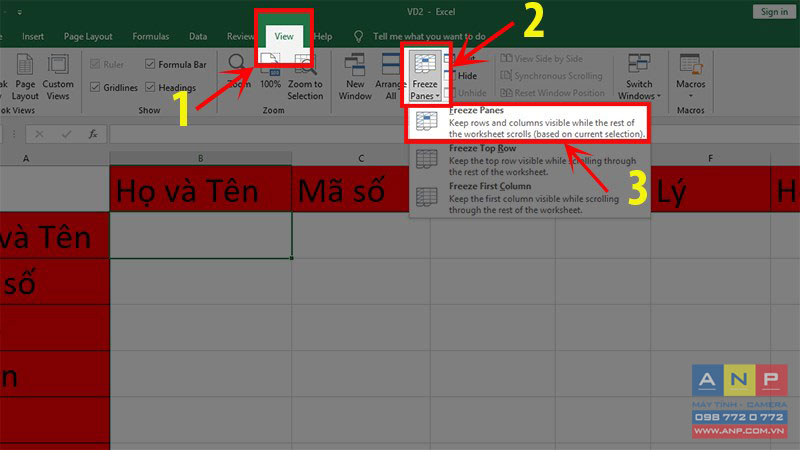Click the insert function fx icon
This screenshot has height=450, width=800.
pos(93,134)
